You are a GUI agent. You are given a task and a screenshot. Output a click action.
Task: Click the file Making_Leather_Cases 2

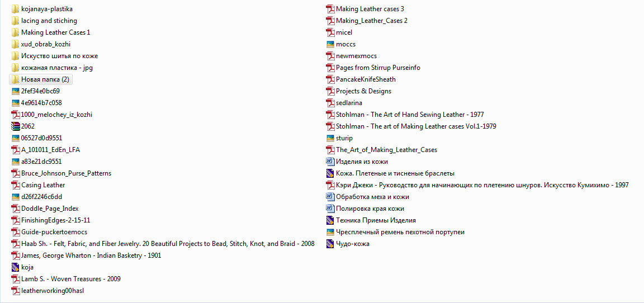coord(372,21)
